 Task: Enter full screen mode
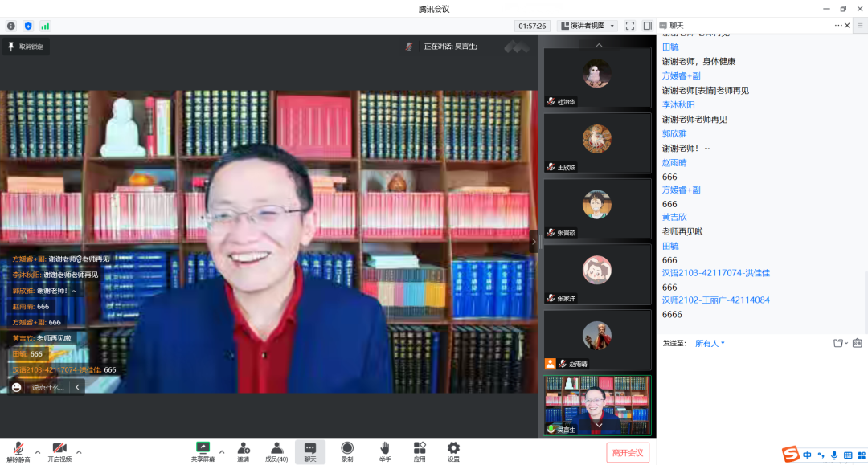[630, 26]
